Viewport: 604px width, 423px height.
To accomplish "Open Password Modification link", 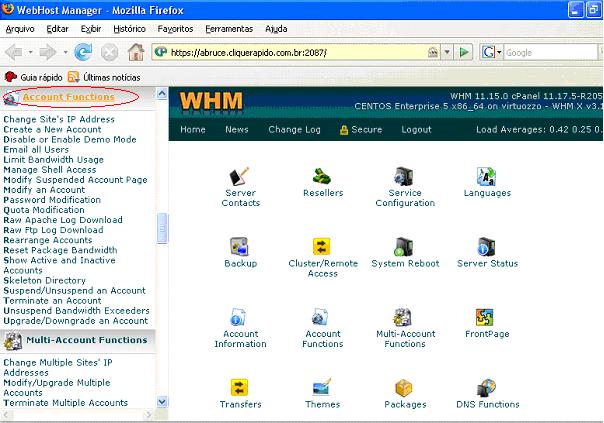I will pos(52,200).
